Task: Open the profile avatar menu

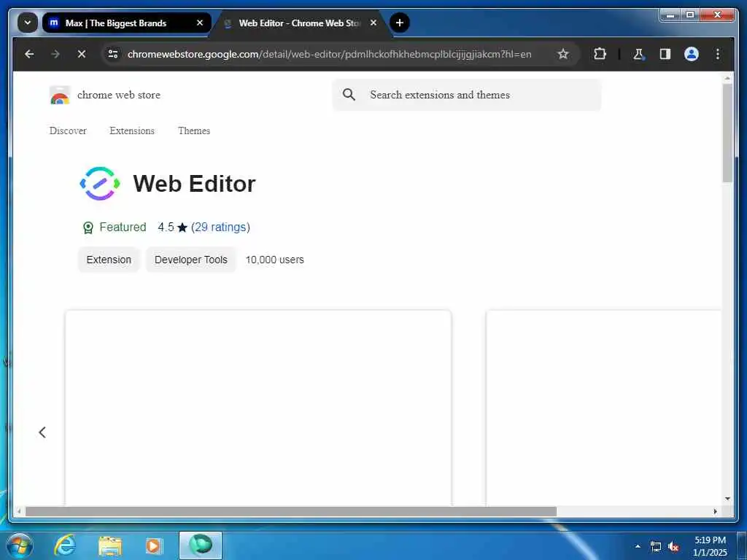Action: (x=692, y=54)
